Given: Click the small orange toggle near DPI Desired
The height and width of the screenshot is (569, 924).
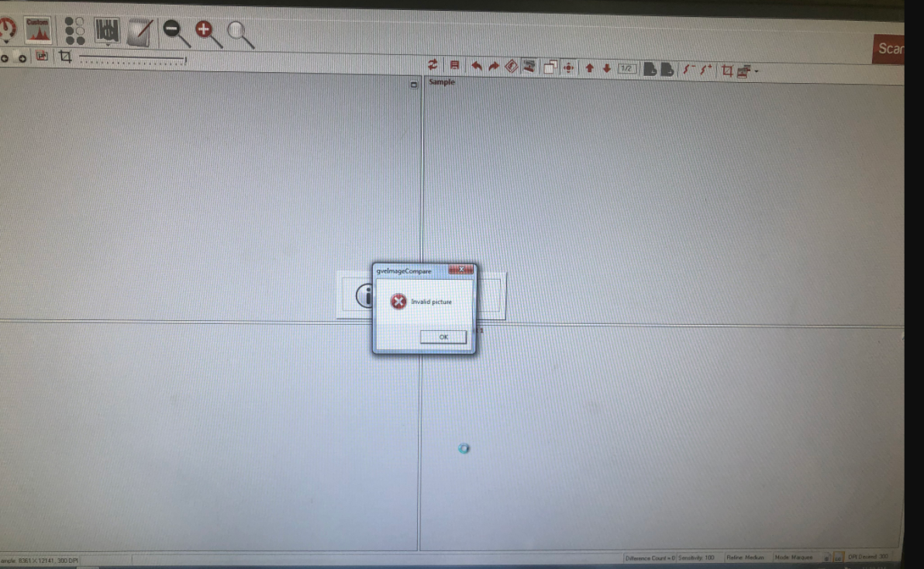Looking at the screenshot, I should (x=836, y=557).
